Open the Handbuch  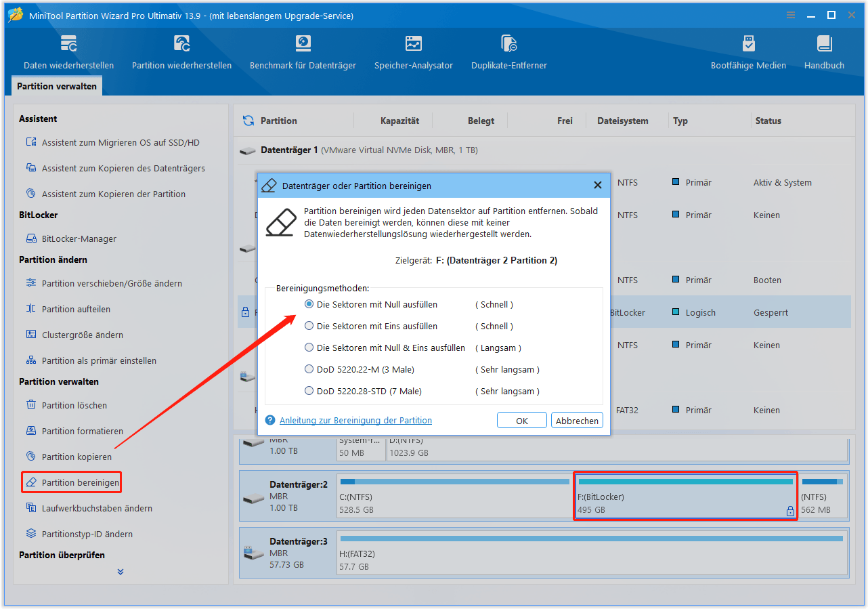coord(824,53)
